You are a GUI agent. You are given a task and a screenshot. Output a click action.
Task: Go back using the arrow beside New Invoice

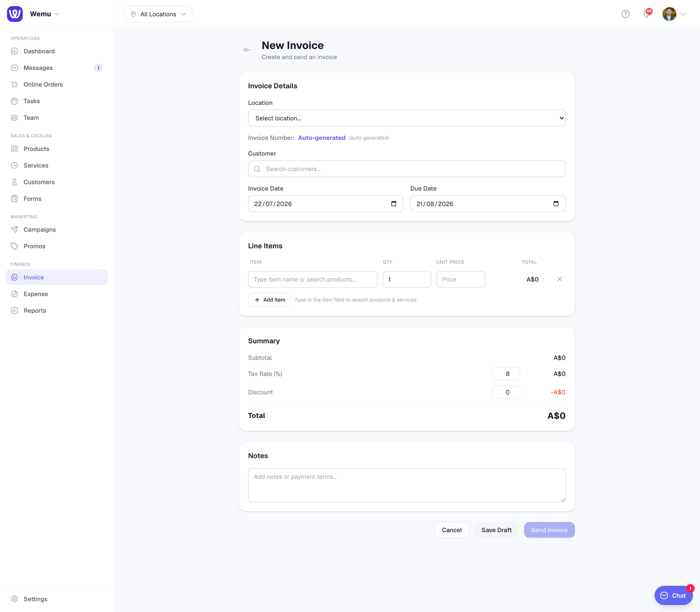tap(247, 50)
